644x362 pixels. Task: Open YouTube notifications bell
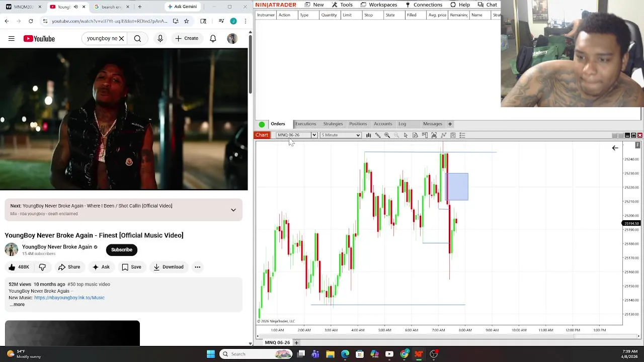click(x=213, y=39)
